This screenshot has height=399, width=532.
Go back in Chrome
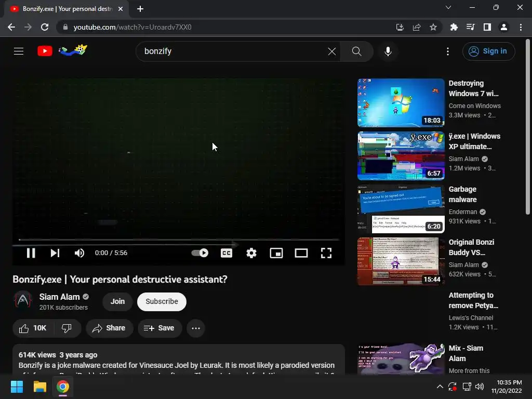pos(11,27)
